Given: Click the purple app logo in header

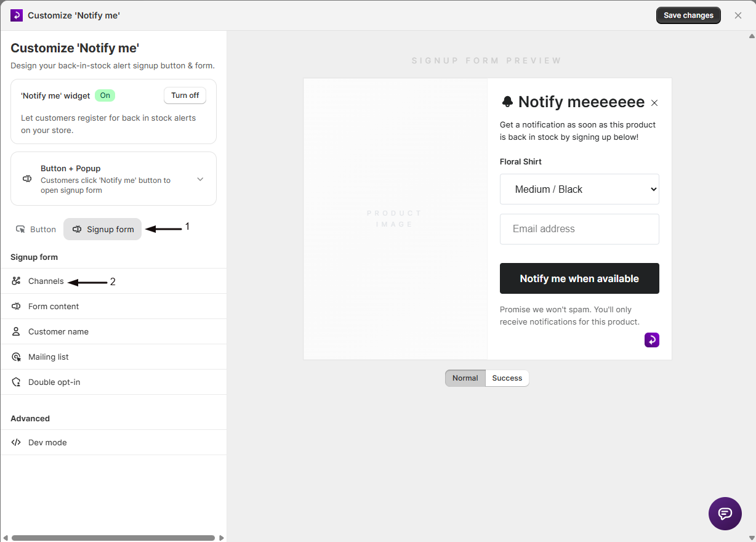Looking at the screenshot, I should coord(17,15).
